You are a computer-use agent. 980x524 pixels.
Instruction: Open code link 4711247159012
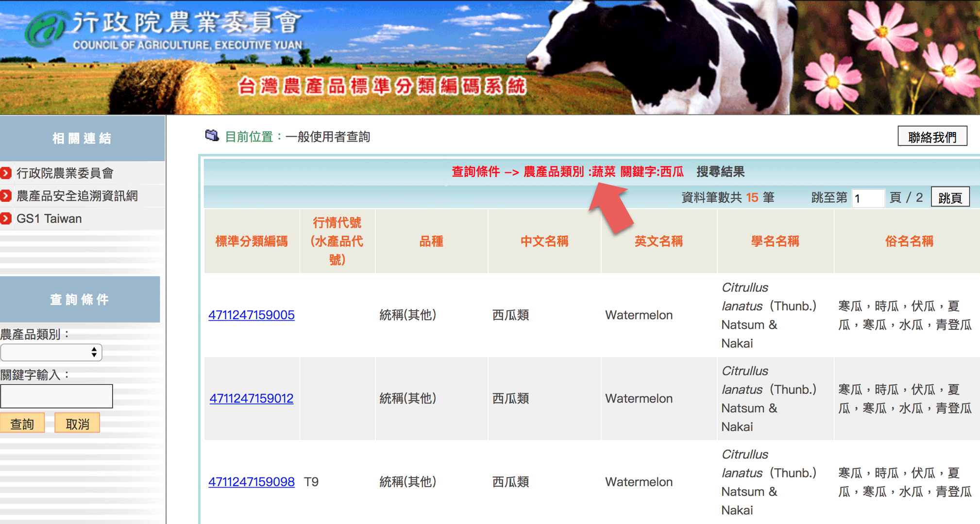pos(252,398)
